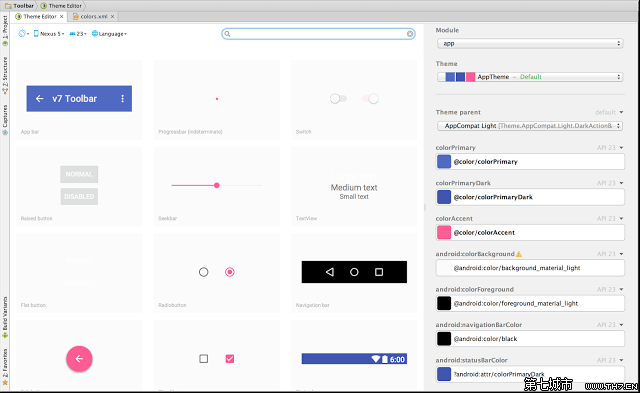Open the Theme parent AppCompat Light dropdown
The height and width of the screenshot is (393, 640).
click(530, 126)
